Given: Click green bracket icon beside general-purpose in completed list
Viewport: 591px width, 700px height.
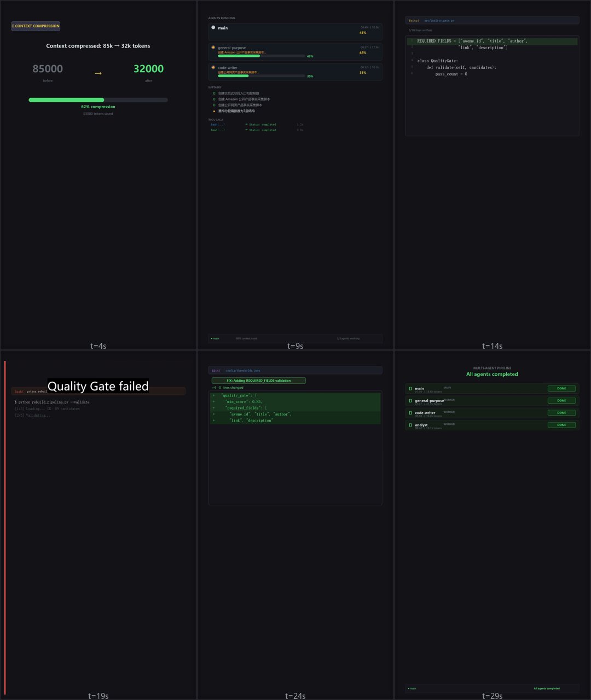Looking at the screenshot, I should 410,401.
